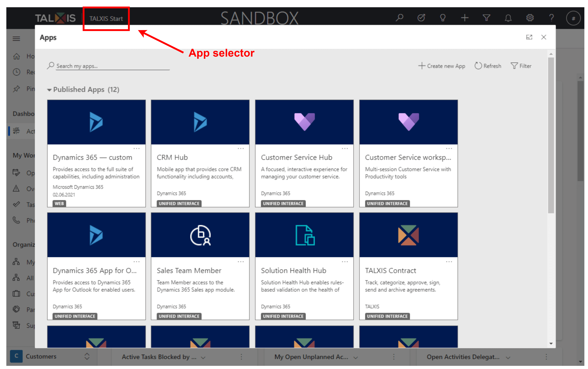Click the Refresh apps button

[488, 66]
